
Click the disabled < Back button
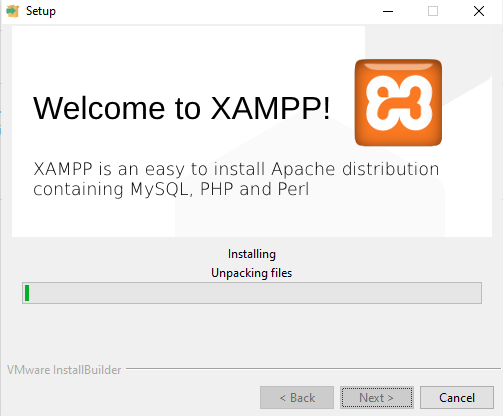coord(297,397)
